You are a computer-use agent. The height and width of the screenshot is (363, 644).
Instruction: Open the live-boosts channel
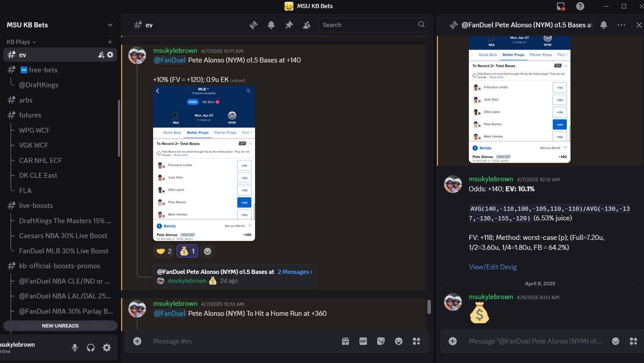36,205
